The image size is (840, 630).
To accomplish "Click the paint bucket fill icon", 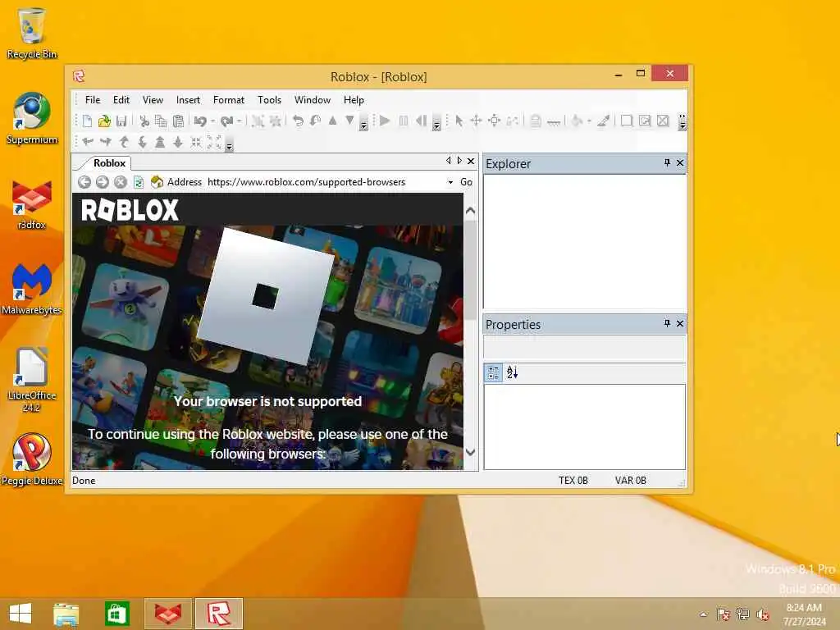I will (x=577, y=121).
